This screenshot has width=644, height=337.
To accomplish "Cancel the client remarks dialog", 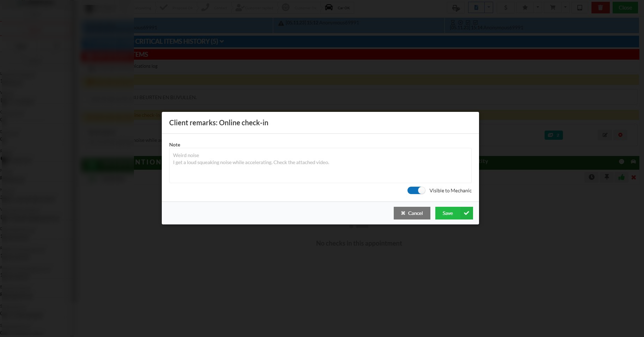I will coord(412,213).
